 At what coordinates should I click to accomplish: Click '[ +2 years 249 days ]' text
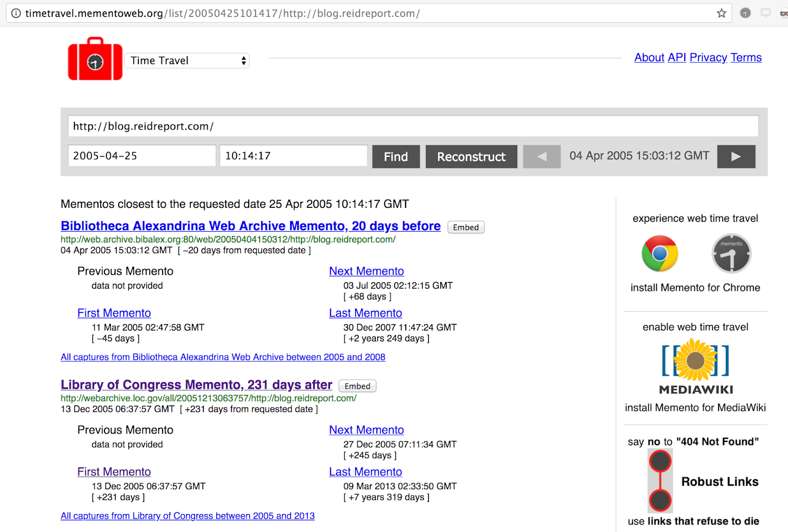pos(387,338)
